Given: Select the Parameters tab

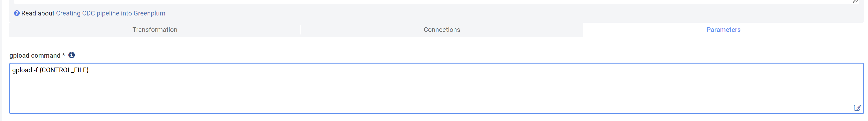Looking at the screenshot, I should (723, 30).
